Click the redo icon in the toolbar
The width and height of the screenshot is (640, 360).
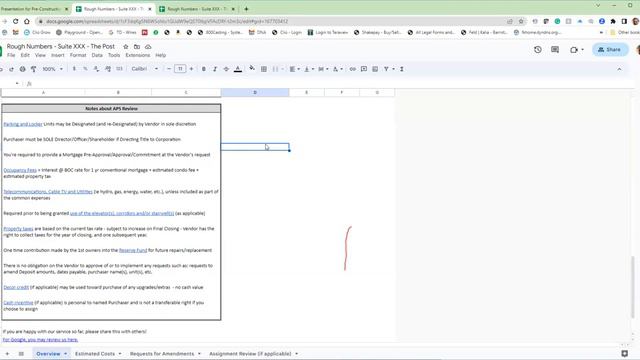click(x=11, y=69)
